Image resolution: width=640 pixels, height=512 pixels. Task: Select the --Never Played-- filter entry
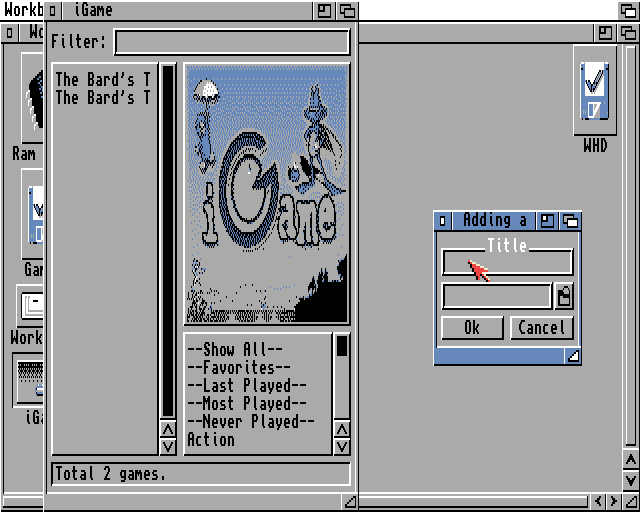click(250, 422)
